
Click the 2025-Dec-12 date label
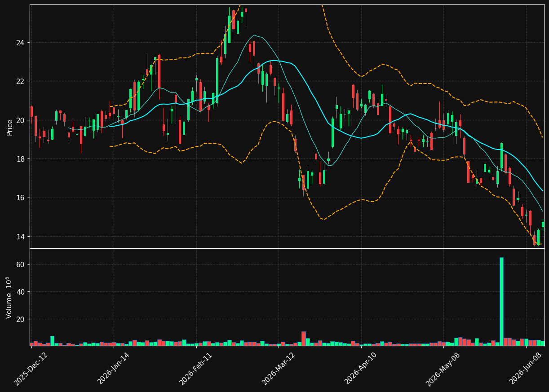pyautogui.click(x=31, y=369)
